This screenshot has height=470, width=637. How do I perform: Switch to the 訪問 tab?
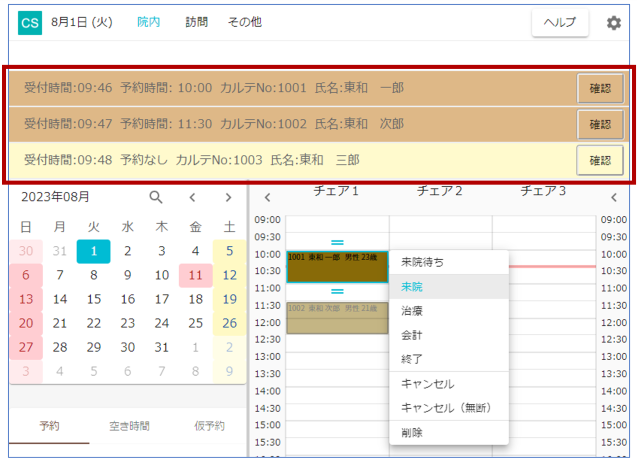(x=197, y=22)
